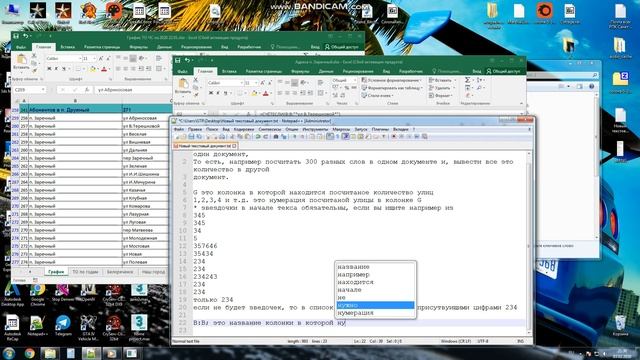Screen dimensions: 640x360
Task: Click Percent Style in front Excel ribbon
Action: (347, 87)
